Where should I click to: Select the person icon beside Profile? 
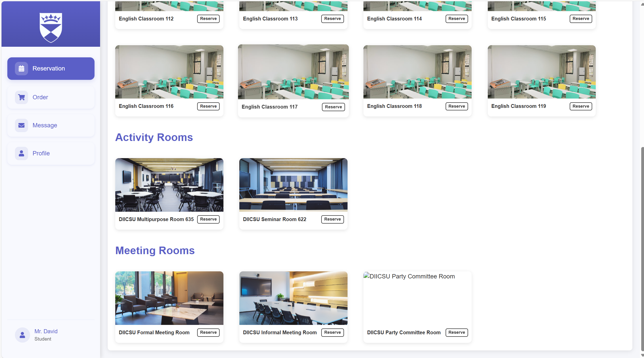coord(21,153)
